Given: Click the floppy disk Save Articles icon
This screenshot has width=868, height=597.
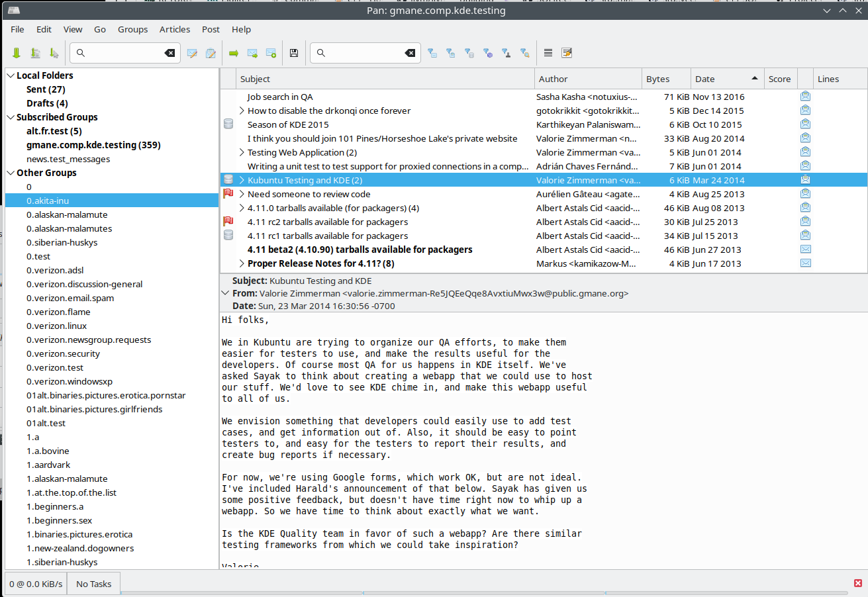Looking at the screenshot, I should pyautogui.click(x=294, y=53).
